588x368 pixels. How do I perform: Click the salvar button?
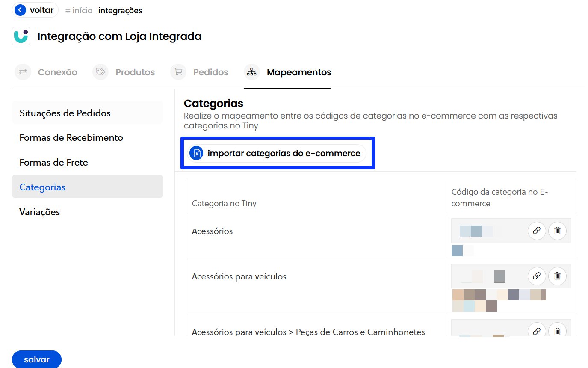point(37,359)
